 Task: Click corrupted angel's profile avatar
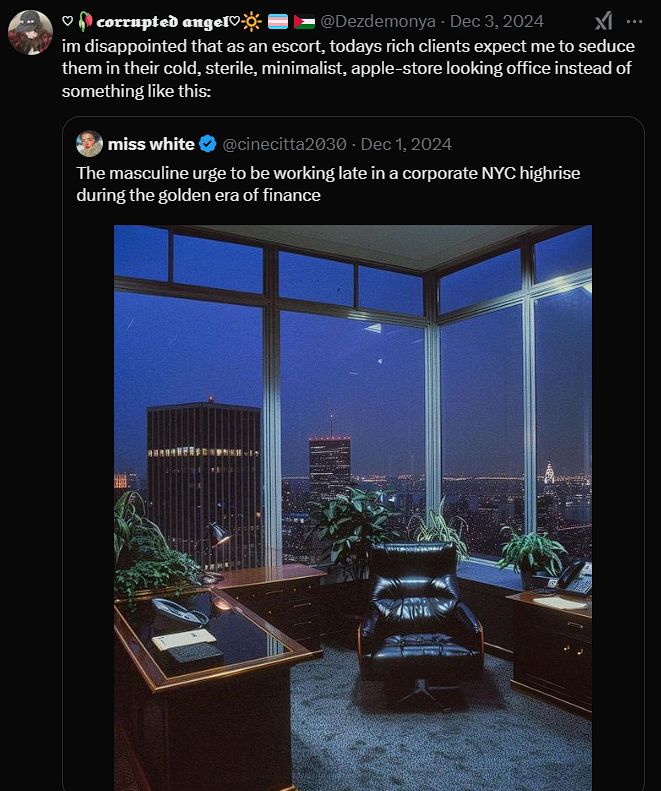(30, 32)
